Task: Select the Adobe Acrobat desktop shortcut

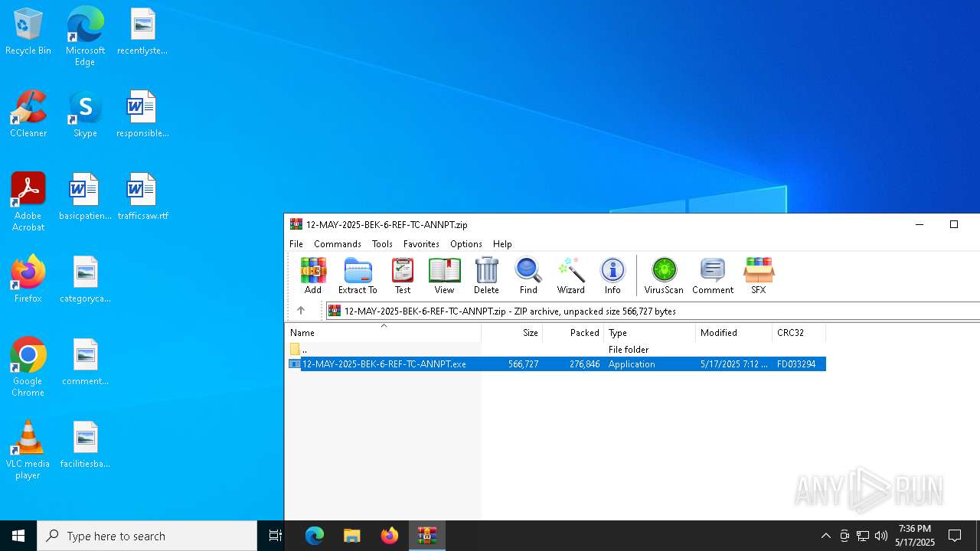Action: coord(28,202)
